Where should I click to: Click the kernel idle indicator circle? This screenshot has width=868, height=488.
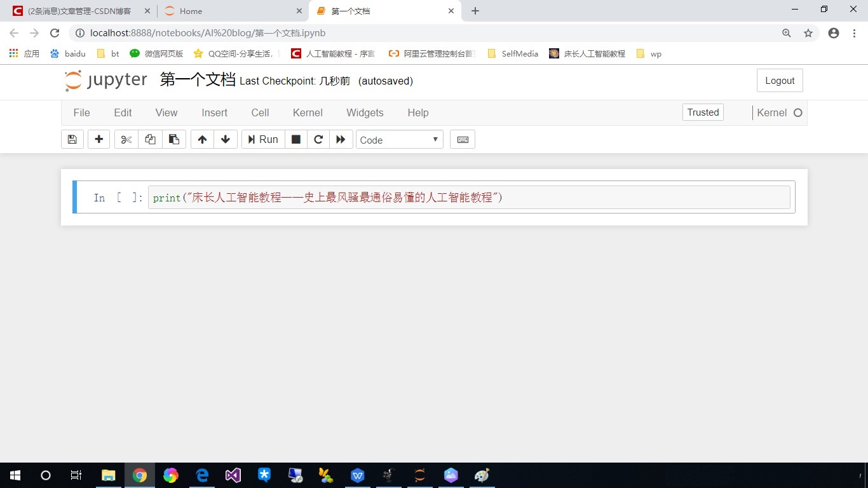(x=798, y=112)
